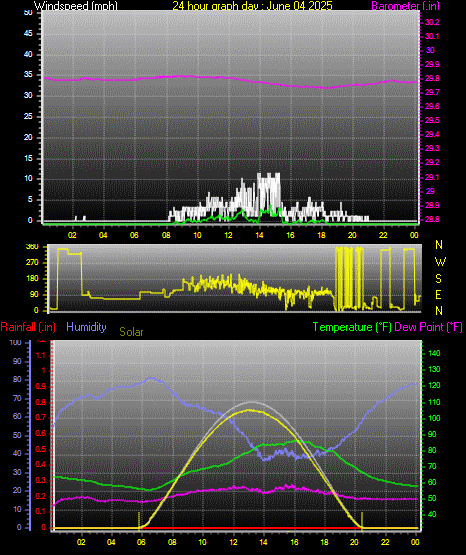
Task: Click the Solar legend label
Action: tap(131, 332)
